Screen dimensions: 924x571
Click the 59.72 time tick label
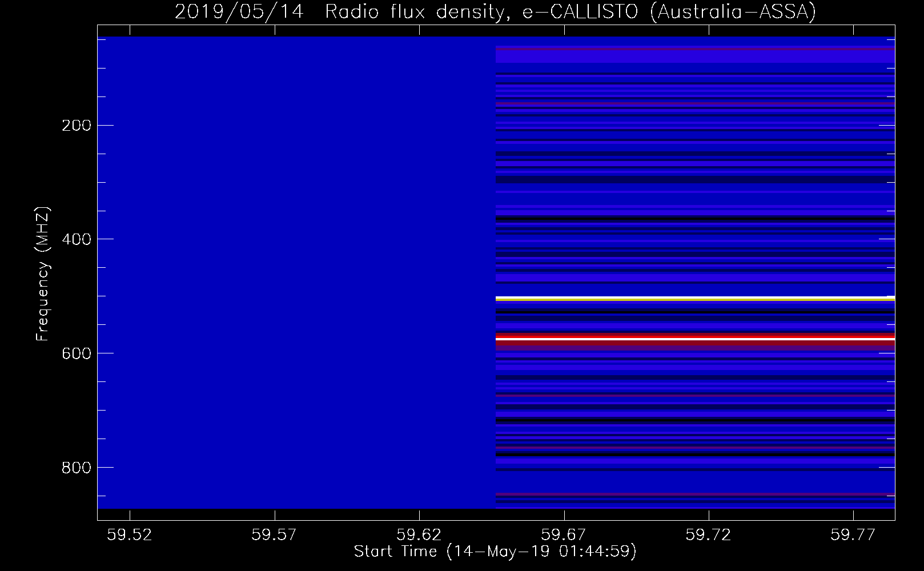coord(709,534)
